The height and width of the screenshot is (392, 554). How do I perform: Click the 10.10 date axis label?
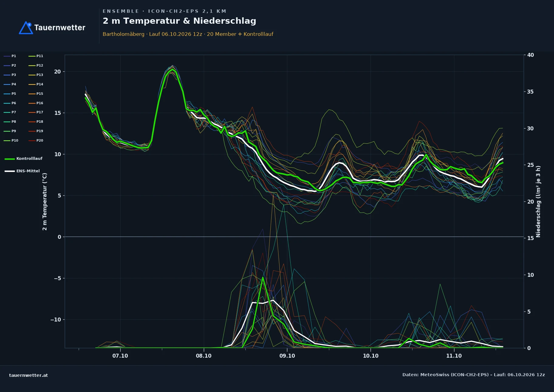pyautogui.click(x=371, y=356)
